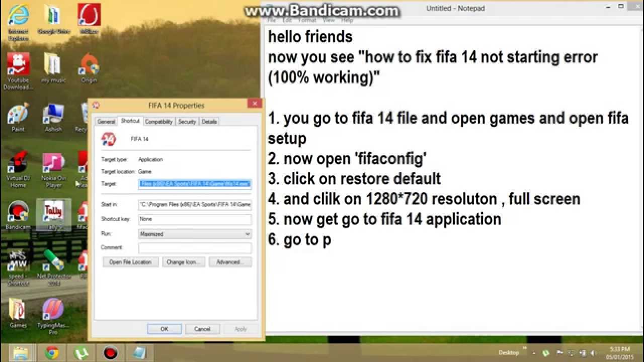Open the Paint desktop shortcut
Screen dimensions: 644x362
point(18,117)
